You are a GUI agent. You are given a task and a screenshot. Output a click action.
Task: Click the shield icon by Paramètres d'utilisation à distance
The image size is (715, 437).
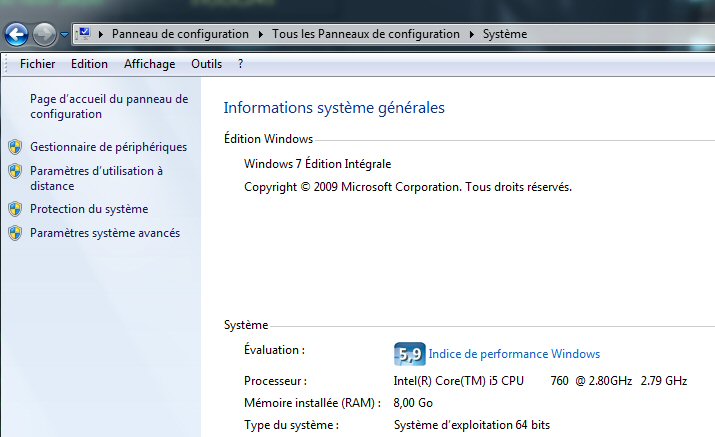[15, 171]
